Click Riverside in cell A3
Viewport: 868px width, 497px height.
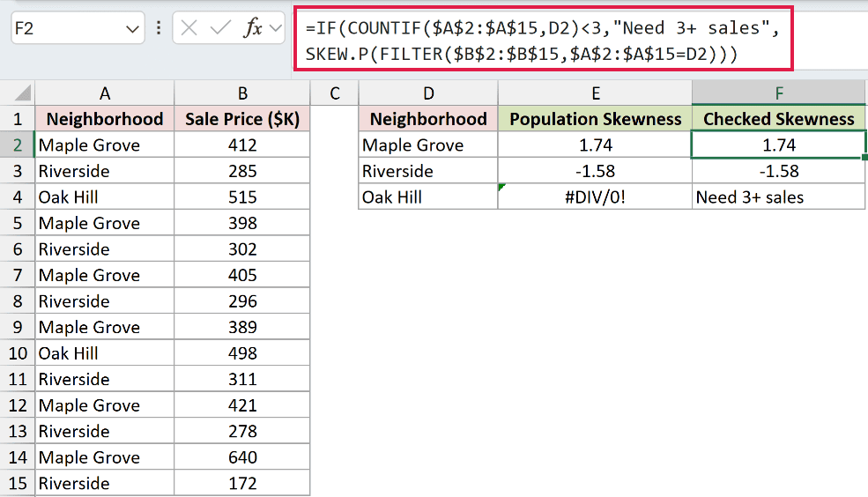coord(105,171)
